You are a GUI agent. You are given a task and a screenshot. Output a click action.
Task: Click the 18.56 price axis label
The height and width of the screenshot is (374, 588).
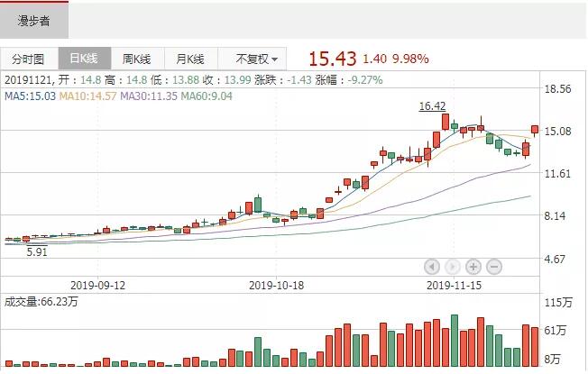(x=557, y=89)
